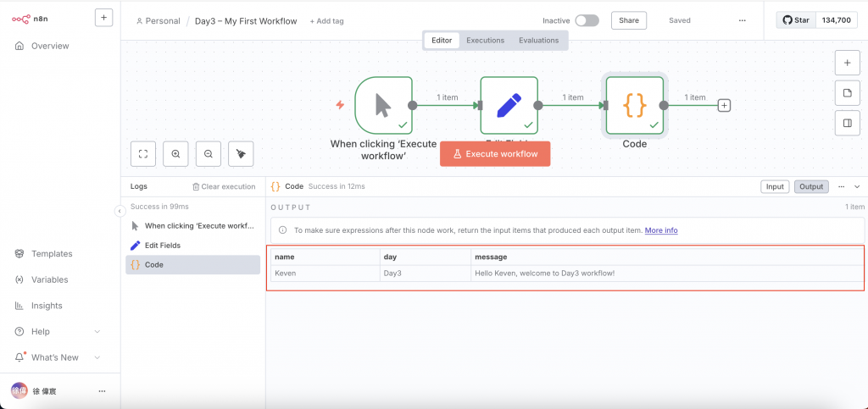Click the sticky note icon button

coord(847,93)
